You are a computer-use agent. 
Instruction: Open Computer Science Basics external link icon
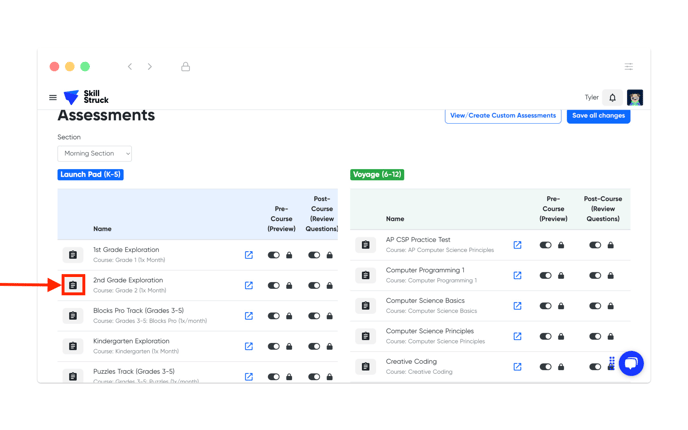[x=517, y=306]
